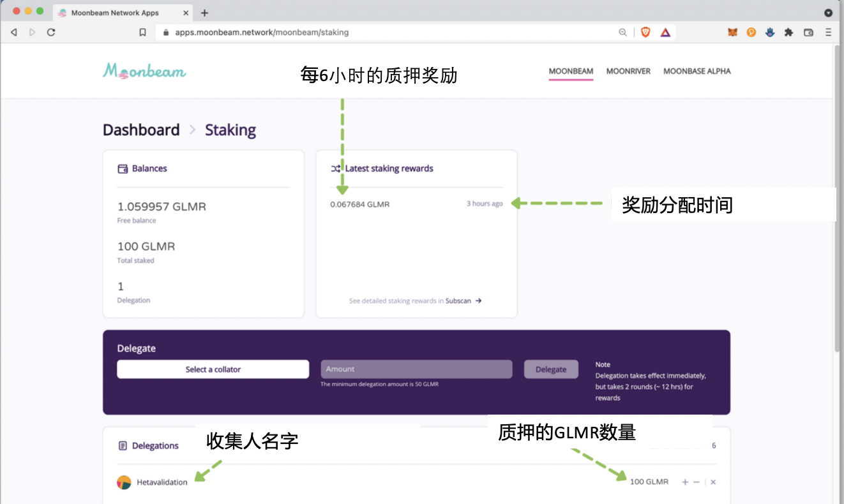Go to Dashboard breadcrumb
844x504 pixels.
pos(141,130)
